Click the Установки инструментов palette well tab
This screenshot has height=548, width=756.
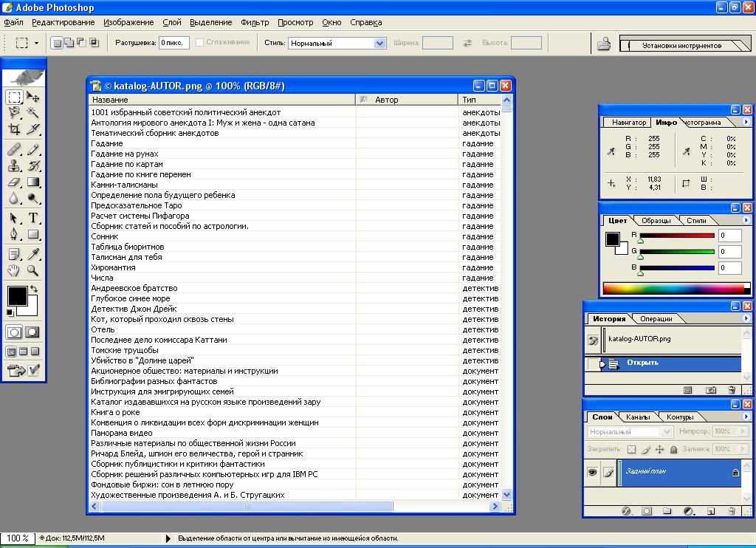tap(681, 45)
